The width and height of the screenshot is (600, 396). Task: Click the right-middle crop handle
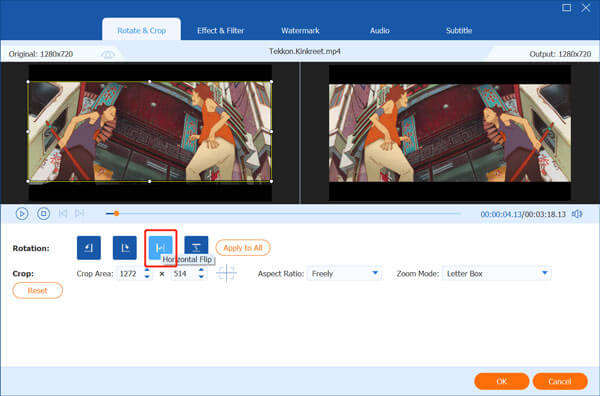(x=271, y=131)
